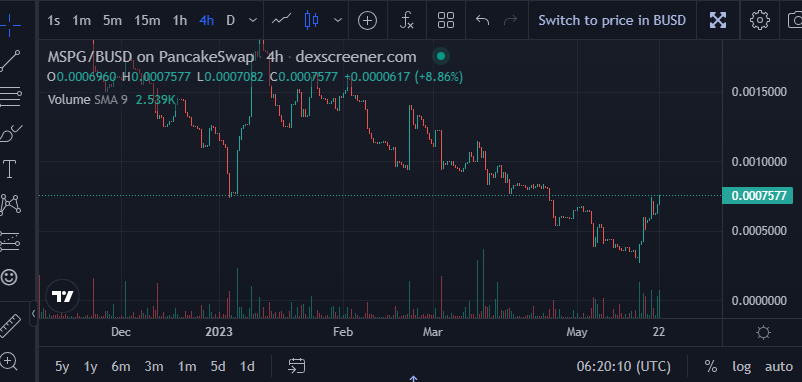This screenshot has width=802, height=382.
Task: Redo the last chart action
Action: coord(510,20)
